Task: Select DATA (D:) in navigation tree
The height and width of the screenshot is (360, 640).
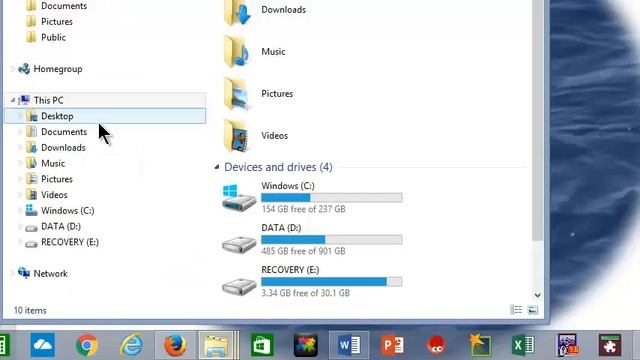Action: 61,227
